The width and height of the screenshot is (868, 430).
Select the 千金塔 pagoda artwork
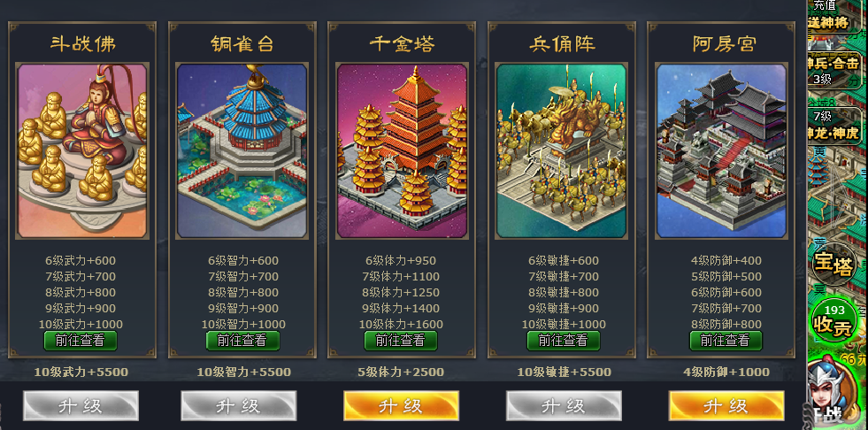coord(402,151)
